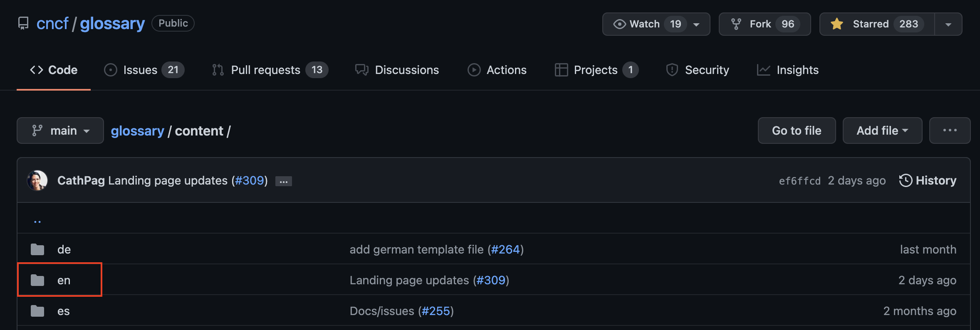
Task: Click the fork icon beside Fork 96
Action: coord(736,24)
